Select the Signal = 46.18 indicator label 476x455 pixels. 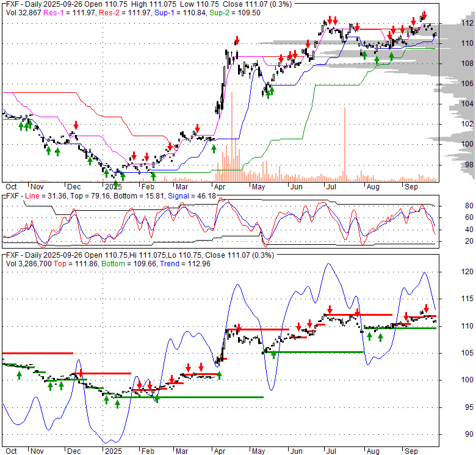pos(192,196)
